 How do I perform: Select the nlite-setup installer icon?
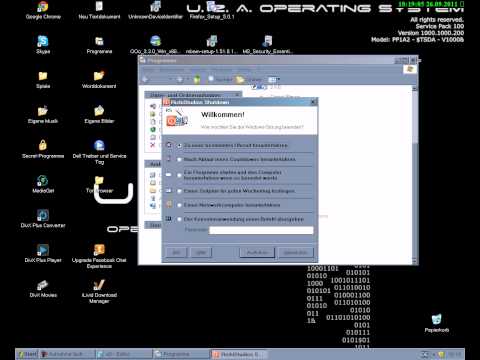click(x=212, y=41)
